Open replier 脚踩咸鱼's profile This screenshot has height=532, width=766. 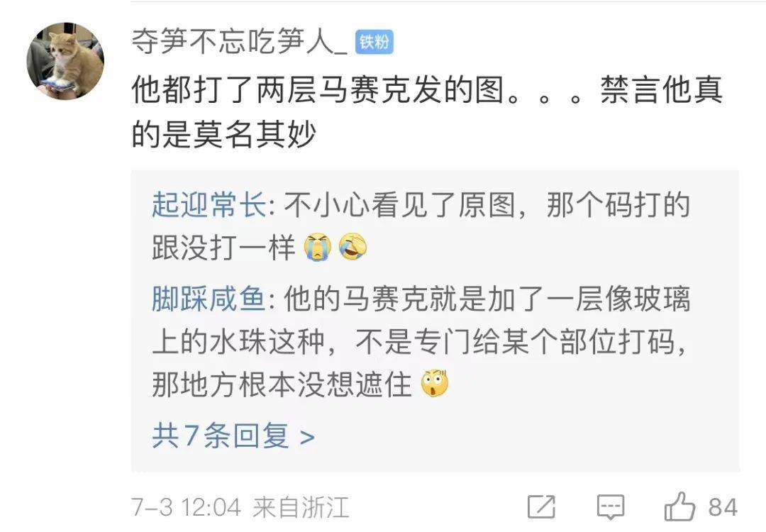pos(209,299)
